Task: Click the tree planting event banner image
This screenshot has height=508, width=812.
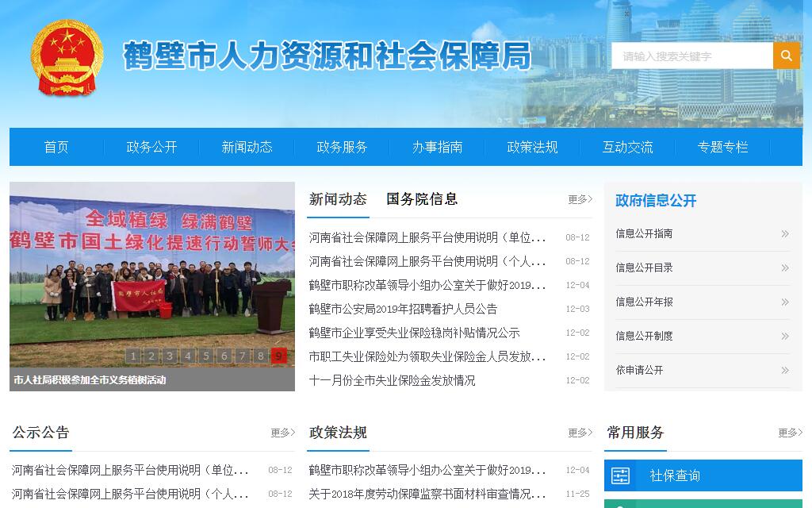Action: pyautogui.click(x=151, y=270)
